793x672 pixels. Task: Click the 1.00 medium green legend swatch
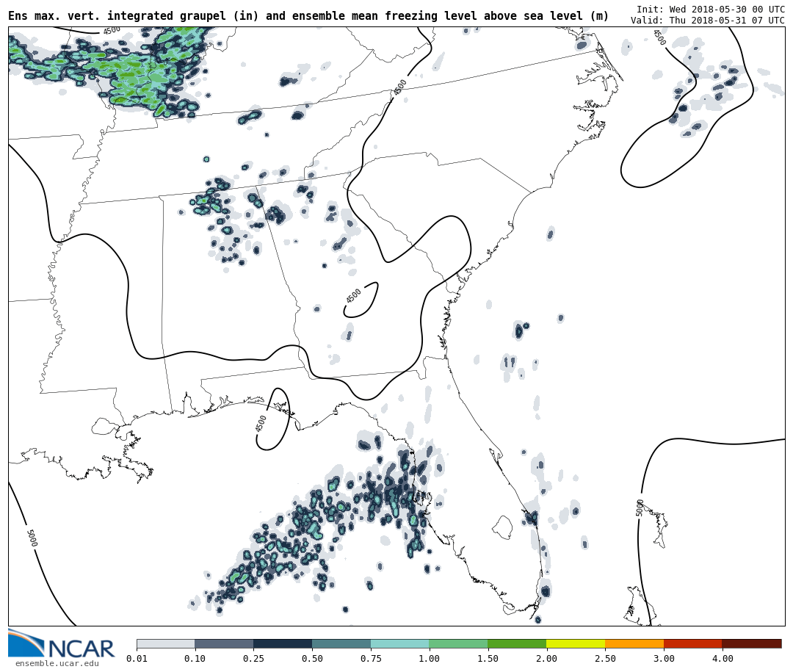(459, 643)
